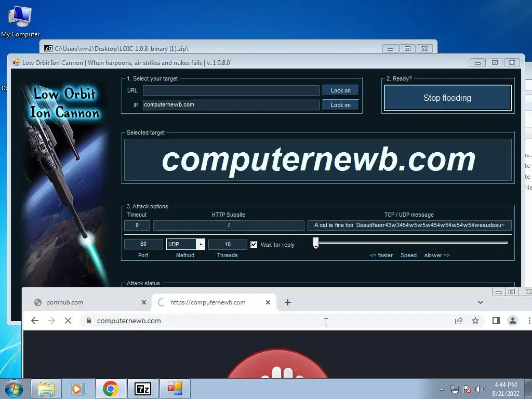Go back in Chrome
This screenshot has width=532, height=399.
35,321
